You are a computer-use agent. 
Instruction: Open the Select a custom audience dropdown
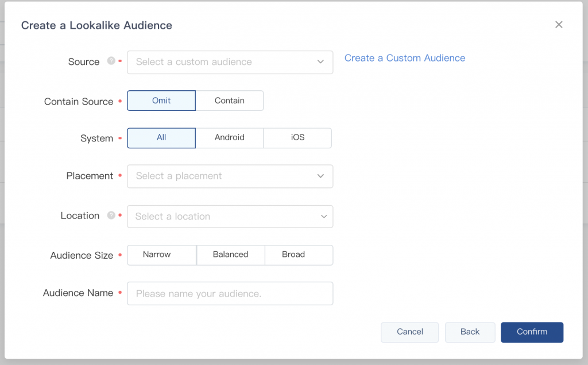230,62
